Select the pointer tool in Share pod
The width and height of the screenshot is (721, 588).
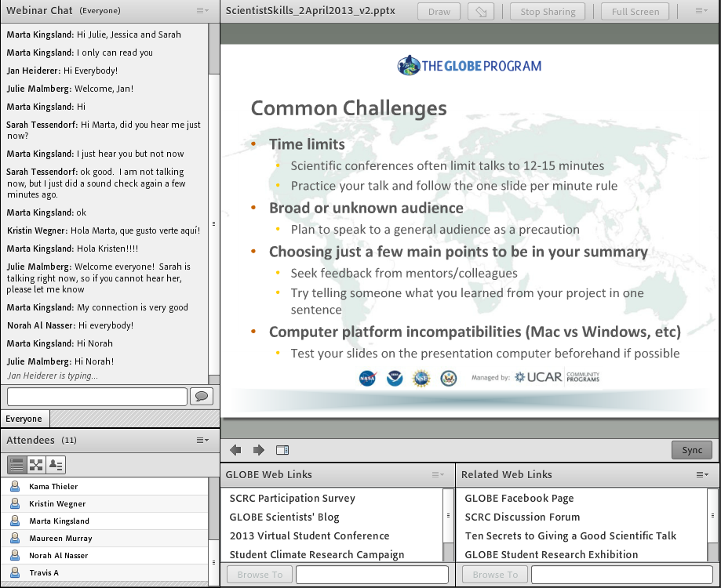pos(480,12)
